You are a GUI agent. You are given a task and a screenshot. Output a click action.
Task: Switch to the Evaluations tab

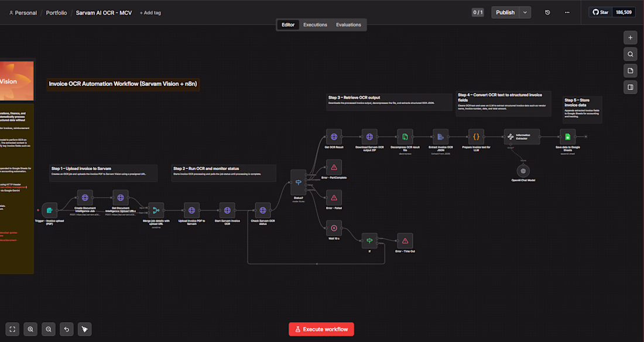click(348, 25)
